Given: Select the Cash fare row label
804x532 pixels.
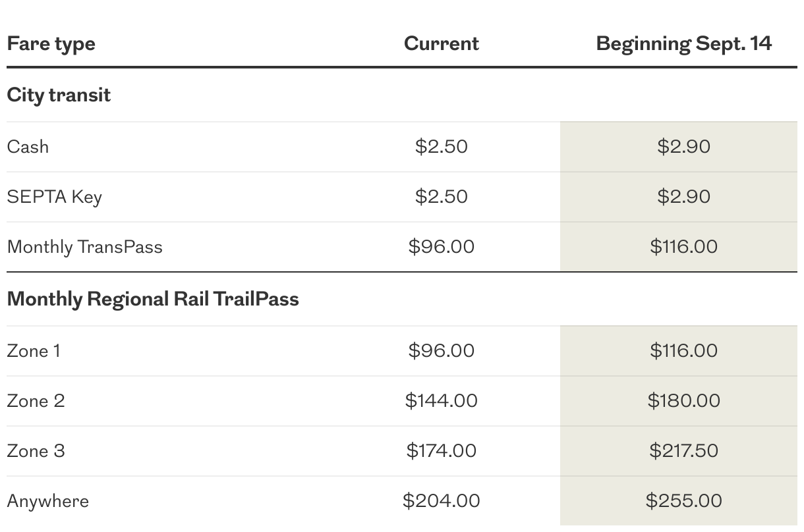Looking at the screenshot, I should (28, 146).
